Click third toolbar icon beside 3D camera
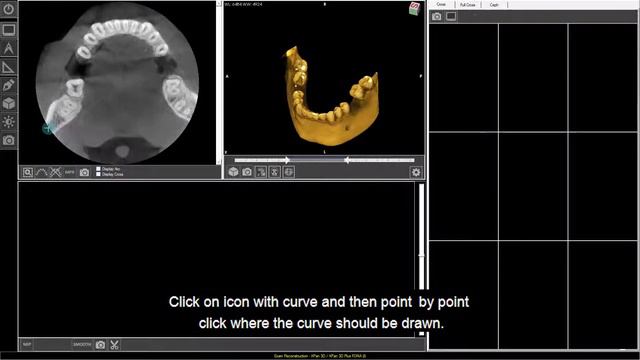The image size is (640, 360). [x=261, y=172]
